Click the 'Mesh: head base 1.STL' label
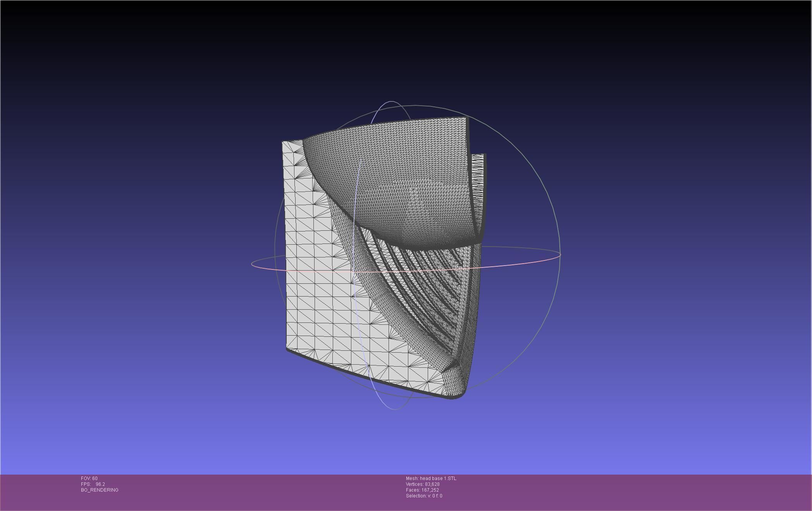The width and height of the screenshot is (812, 511). 431,478
